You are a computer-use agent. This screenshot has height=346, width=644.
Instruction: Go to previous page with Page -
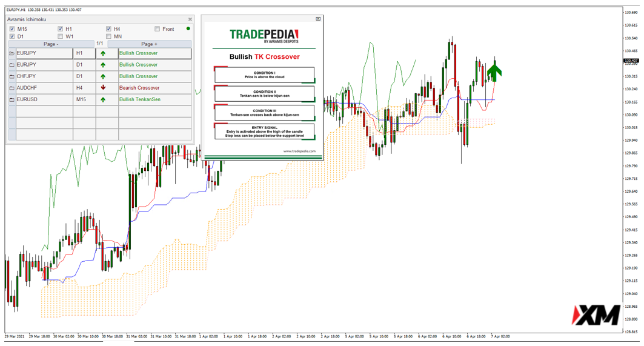[51, 44]
